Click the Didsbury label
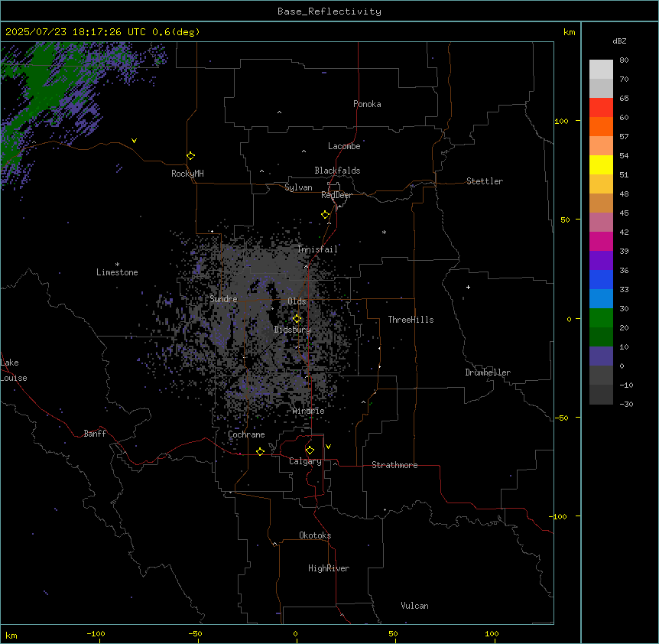 point(293,330)
